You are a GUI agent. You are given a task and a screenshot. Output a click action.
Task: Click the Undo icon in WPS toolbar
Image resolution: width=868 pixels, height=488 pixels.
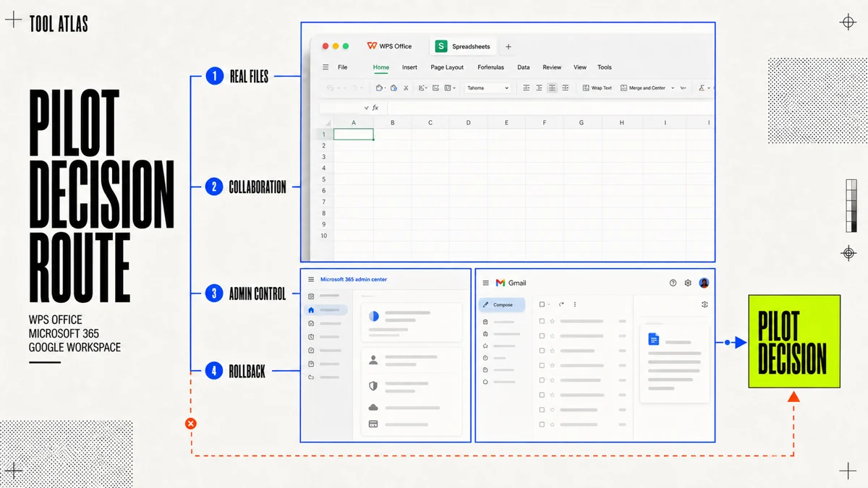click(x=331, y=88)
